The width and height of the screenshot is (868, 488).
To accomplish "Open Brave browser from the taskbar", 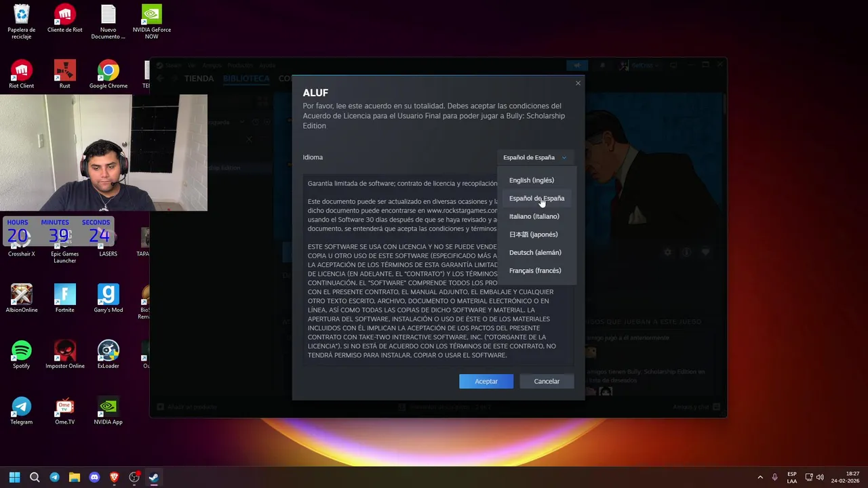I will [x=114, y=477].
